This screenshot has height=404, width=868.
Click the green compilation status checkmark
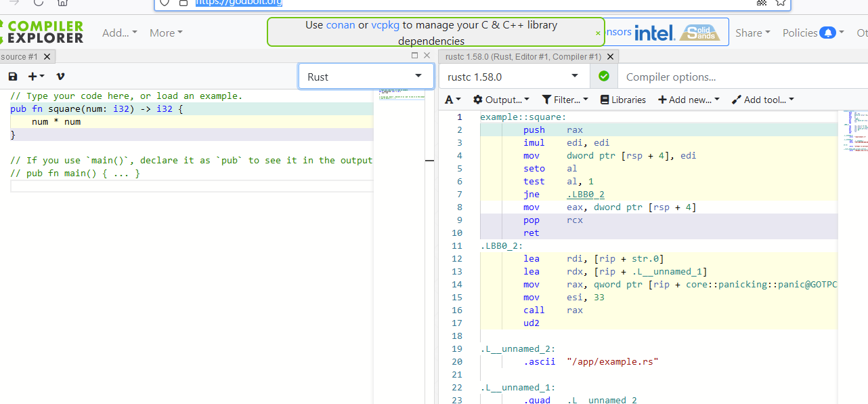pyautogui.click(x=604, y=77)
